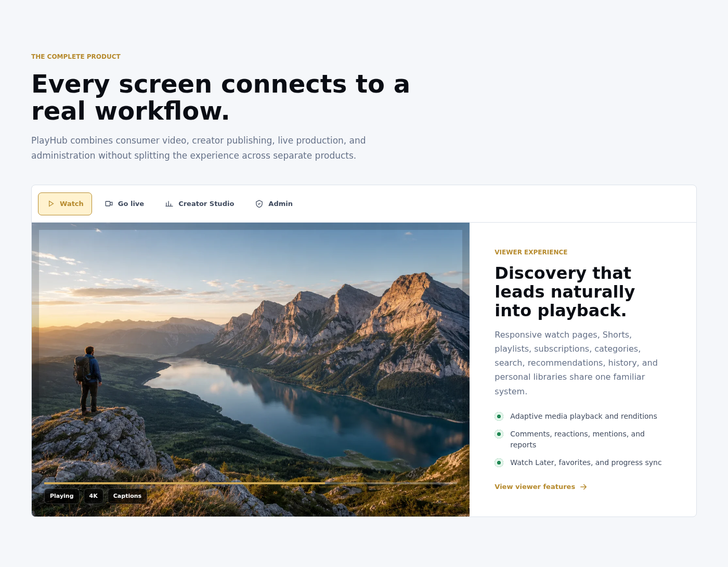Click the bullet icon beside Adaptive media playback

click(499, 416)
